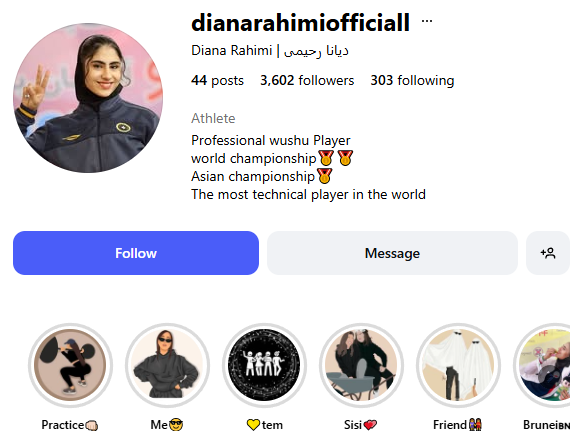Click the add similar accounts person icon
Viewport: 575px width, 431px height.
pos(547,253)
